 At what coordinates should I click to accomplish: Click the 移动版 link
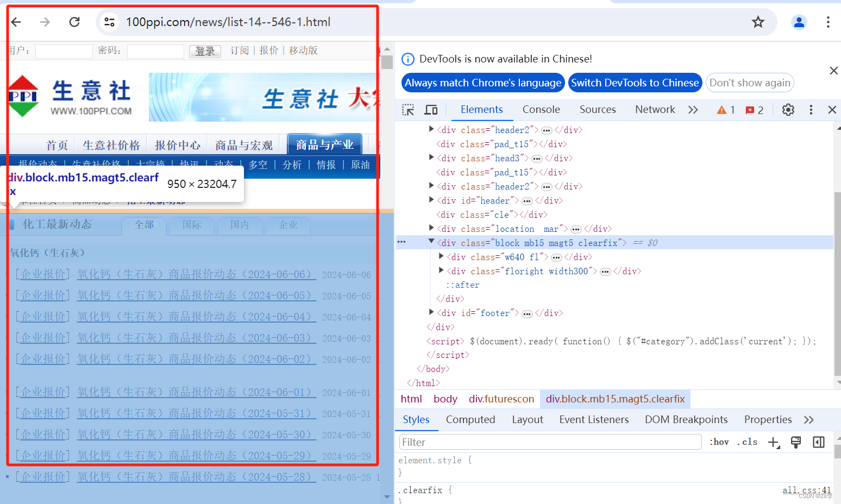303,51
